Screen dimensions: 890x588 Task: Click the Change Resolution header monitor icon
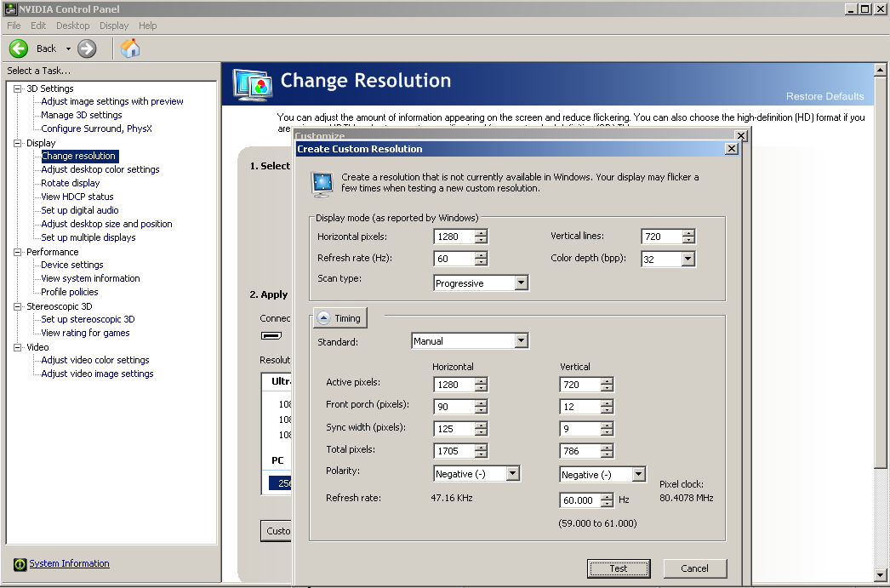pos(254,85)
